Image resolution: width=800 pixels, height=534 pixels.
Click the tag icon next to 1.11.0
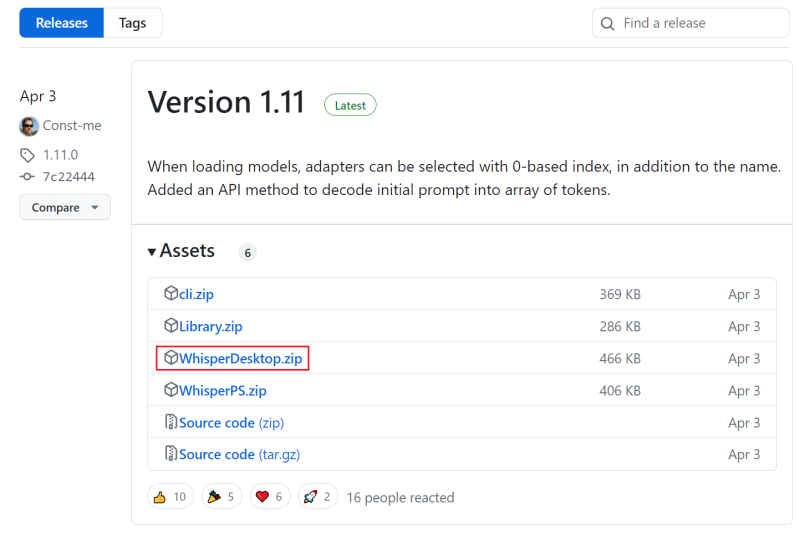pos(27,155)
